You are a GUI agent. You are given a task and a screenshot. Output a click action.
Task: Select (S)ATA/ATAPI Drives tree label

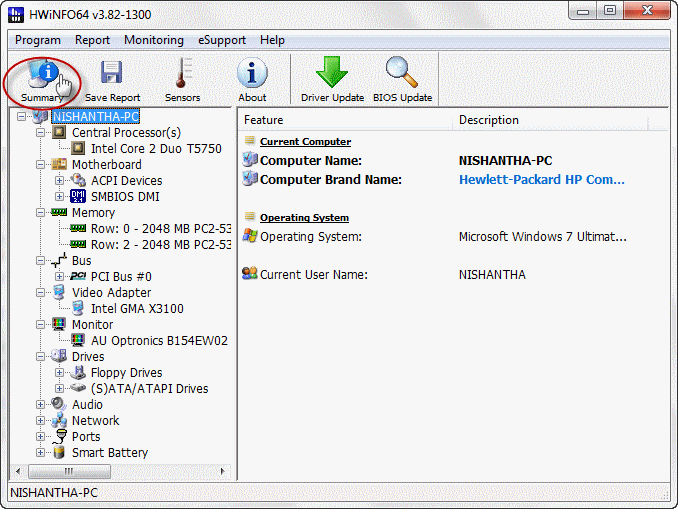(x=150, y=388)
